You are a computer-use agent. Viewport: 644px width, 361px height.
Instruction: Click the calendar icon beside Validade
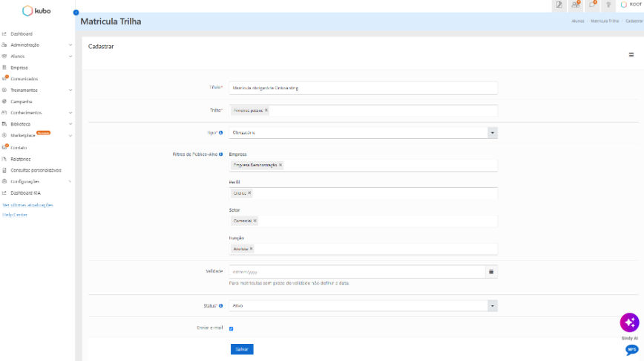pos(491,272)
